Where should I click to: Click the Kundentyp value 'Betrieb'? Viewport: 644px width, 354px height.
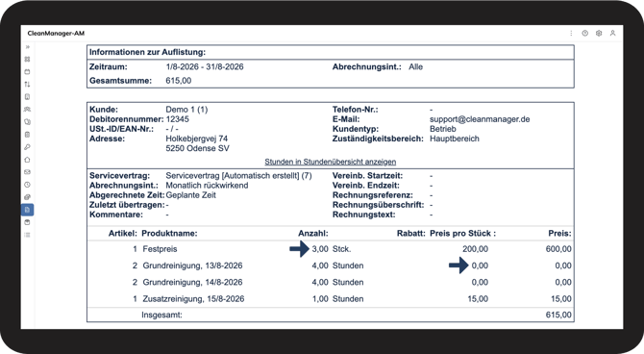coord(443,129)
